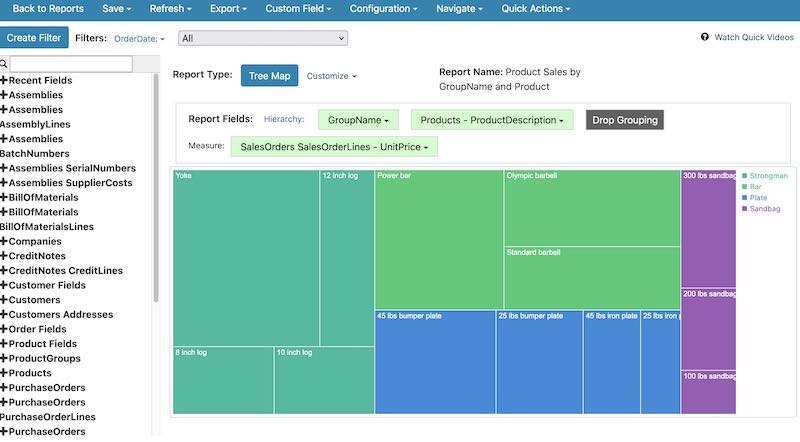Open the SalesOrderLines UnitPrice measure dropdown

(x=333, y=147)
